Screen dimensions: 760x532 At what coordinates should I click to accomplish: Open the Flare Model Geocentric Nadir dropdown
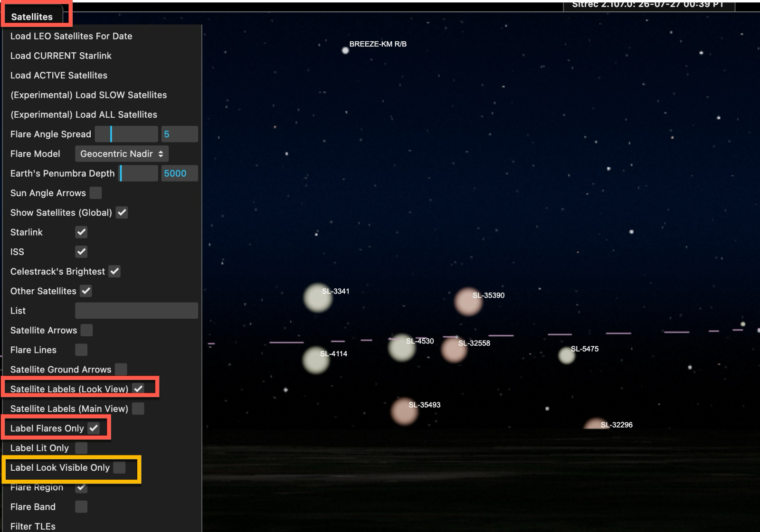tap(122, 154)
